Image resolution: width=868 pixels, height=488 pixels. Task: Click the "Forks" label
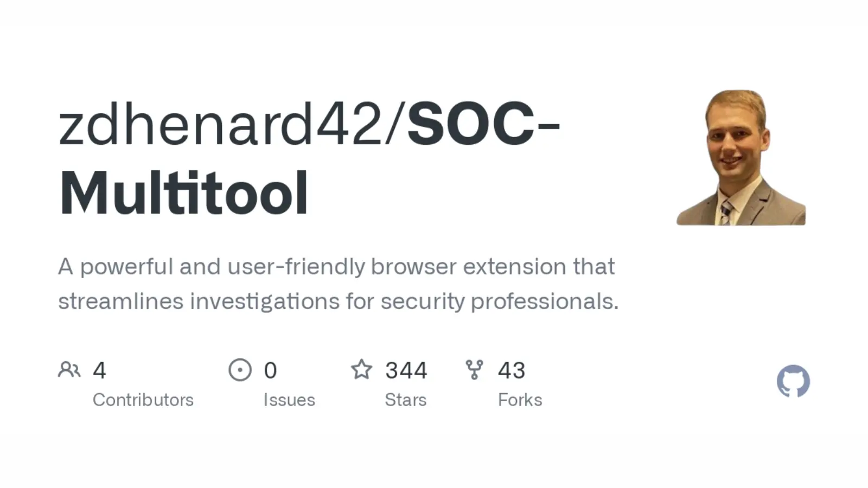(520, 400)
